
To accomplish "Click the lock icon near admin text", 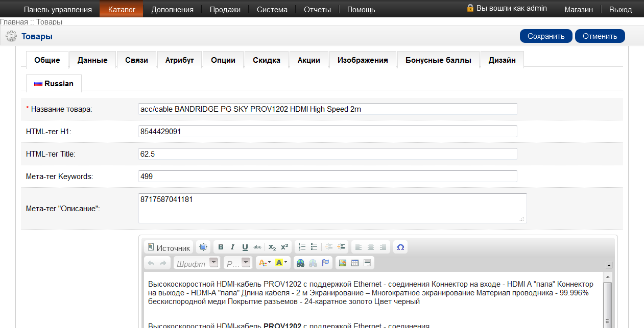I will click(470, 8).
